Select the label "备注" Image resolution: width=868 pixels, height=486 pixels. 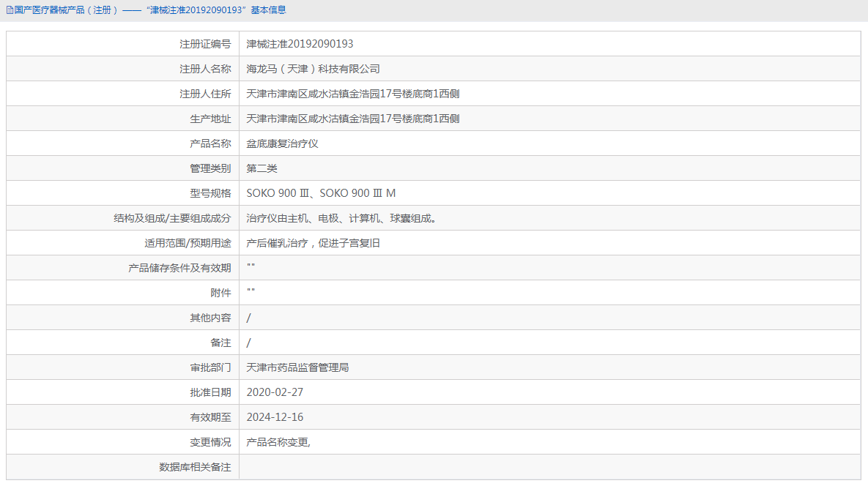[220, 343]
